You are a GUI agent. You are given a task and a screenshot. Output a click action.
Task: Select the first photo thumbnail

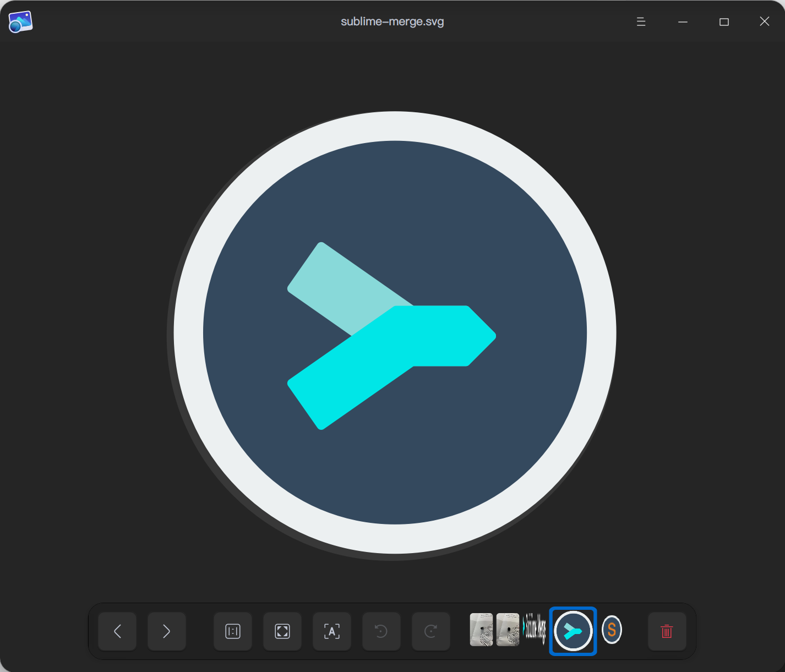click(481, 630)
